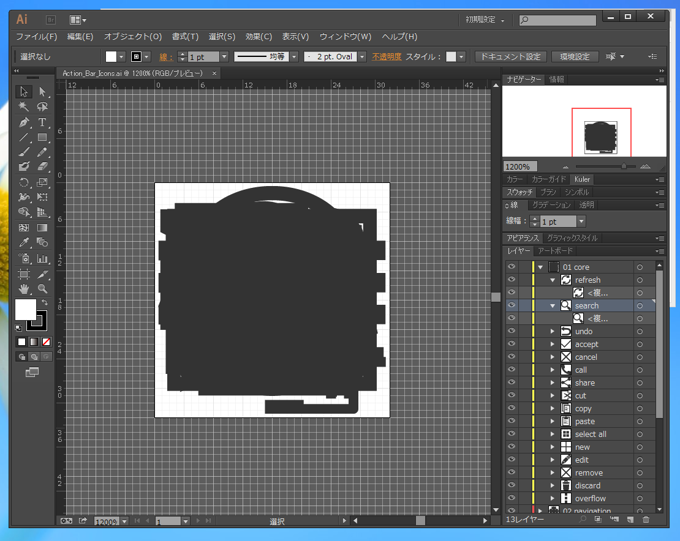The width and height of the screenshot is (680, 541).
Task: Choose the Eraser tool
Action: click(42, 167)
